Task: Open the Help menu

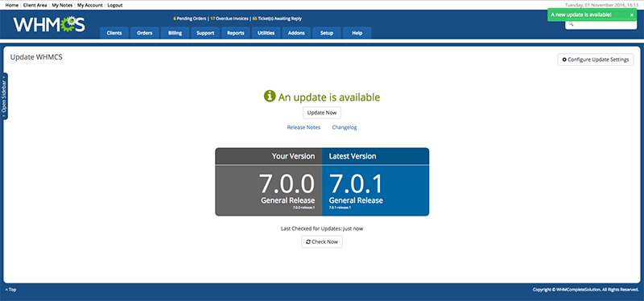Action: 357,33
